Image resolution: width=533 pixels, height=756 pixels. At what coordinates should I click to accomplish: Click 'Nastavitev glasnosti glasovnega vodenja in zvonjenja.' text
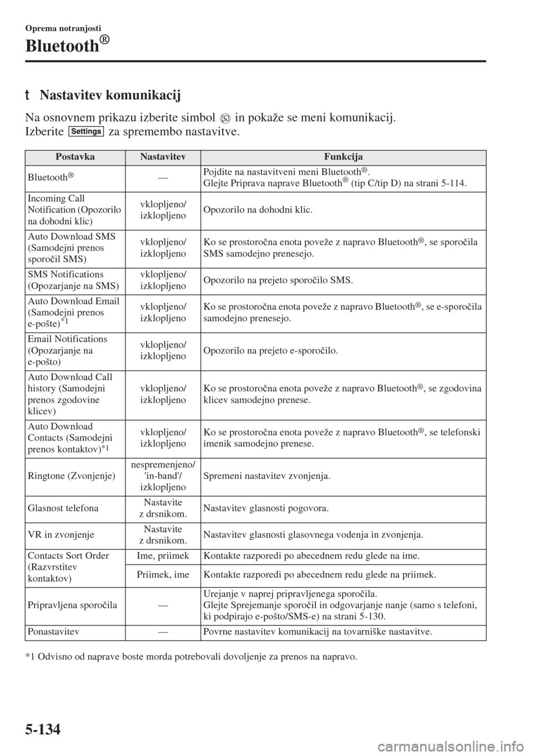[313, 535]
